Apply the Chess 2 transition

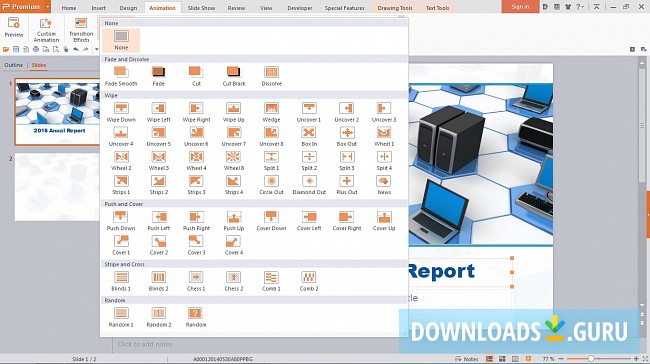tap(234, 281)
